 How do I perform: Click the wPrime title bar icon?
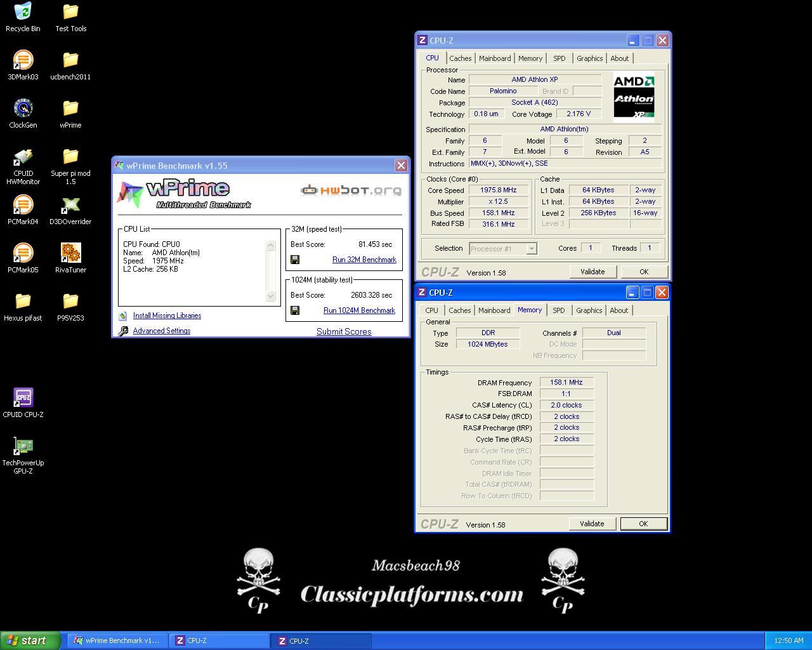(119, 165)
